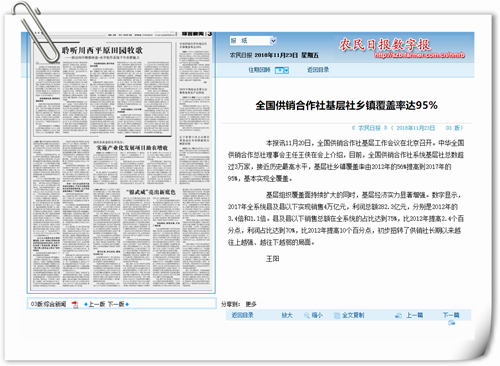Image resolution: width=500 pixels, height=366 pixels.
Task: Open article “银武威”亮出新底色 in the page thumbnail
Action: (150, 192)
